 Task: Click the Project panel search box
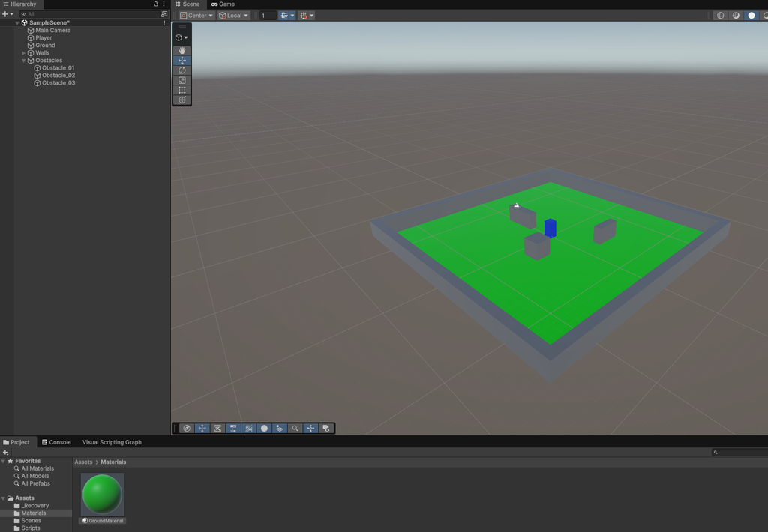coord(740,453)
